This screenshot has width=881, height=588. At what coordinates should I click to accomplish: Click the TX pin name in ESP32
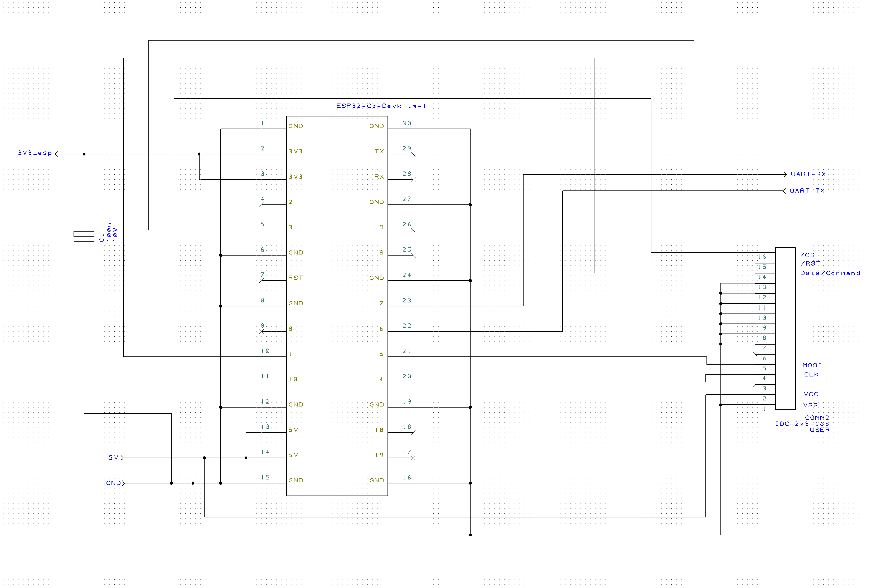click(379, 151)
